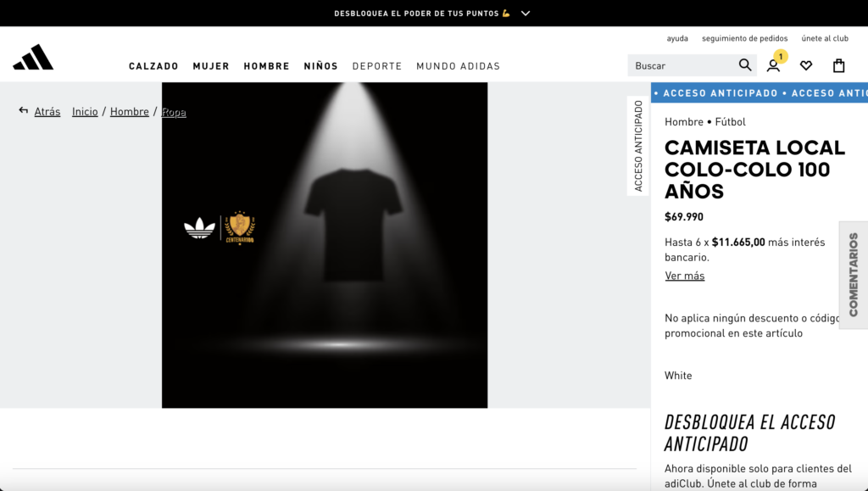The image size is (868, 491).
Task: Click the ayuda link
Action: [x=677, y=38]
